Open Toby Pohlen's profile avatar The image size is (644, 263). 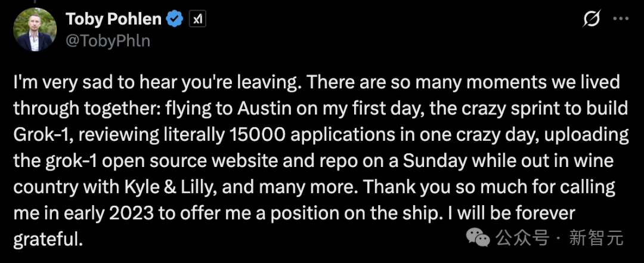coord(35,29)
